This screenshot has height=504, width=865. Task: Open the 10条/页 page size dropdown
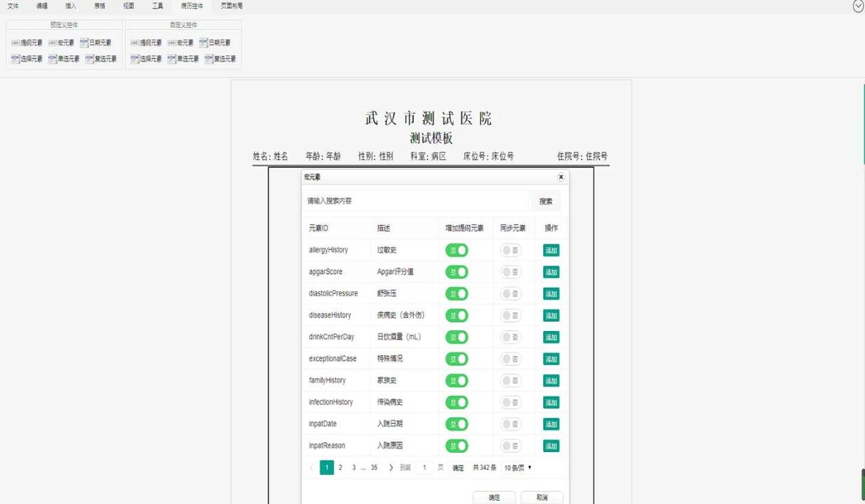[518, 468]
